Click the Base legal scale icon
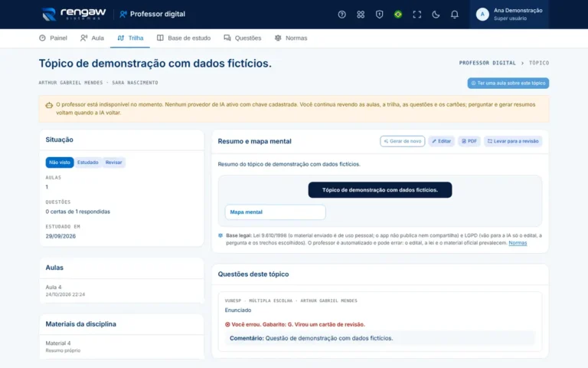Viewport: 588px width, 368px height. pyautogui.click(x=220, y=235)
